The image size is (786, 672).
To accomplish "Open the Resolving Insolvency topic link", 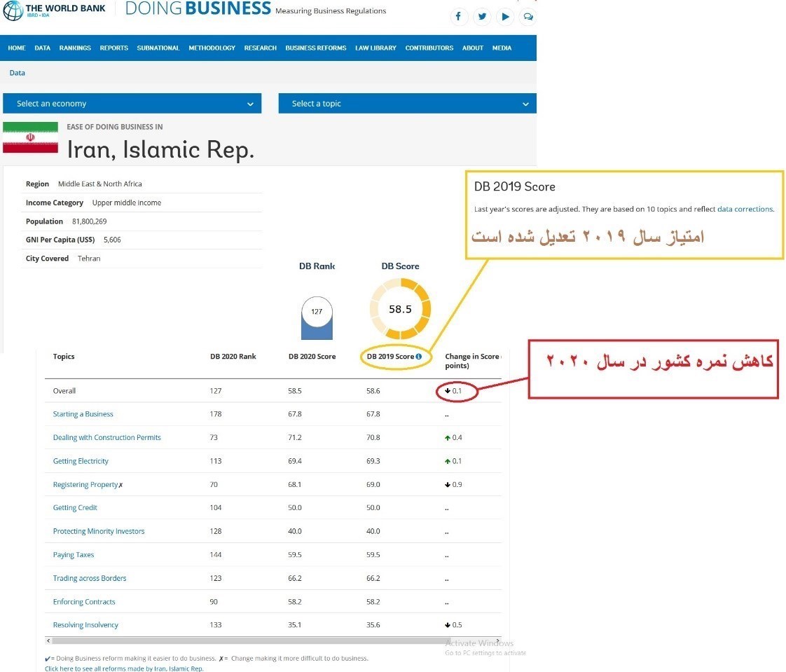I will (85, 625).
